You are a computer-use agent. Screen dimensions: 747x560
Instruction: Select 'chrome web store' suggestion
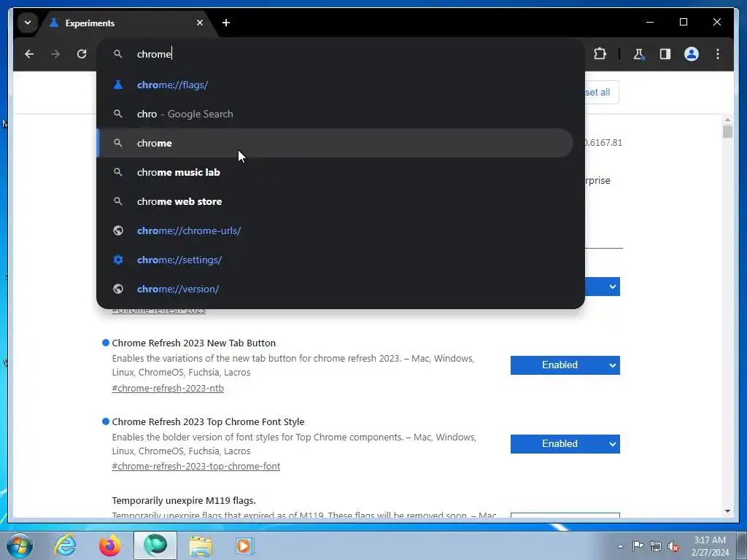point(336,201)
